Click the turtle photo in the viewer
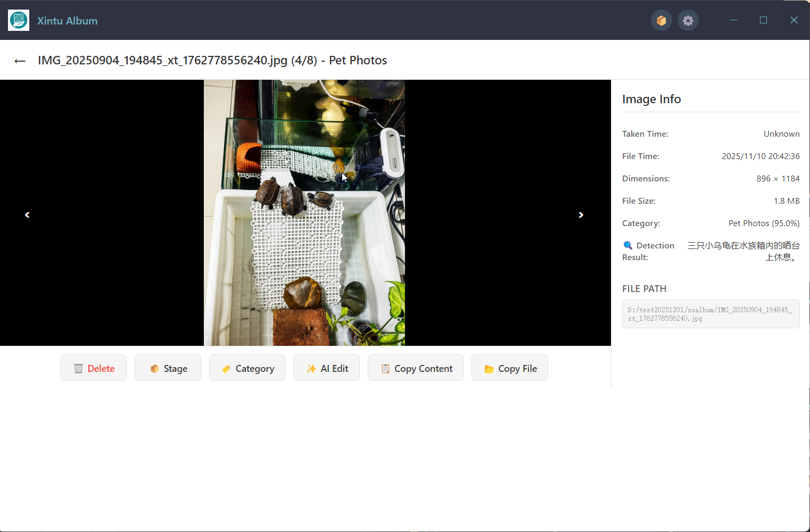 pyautogui.click(x=304, y=213)
